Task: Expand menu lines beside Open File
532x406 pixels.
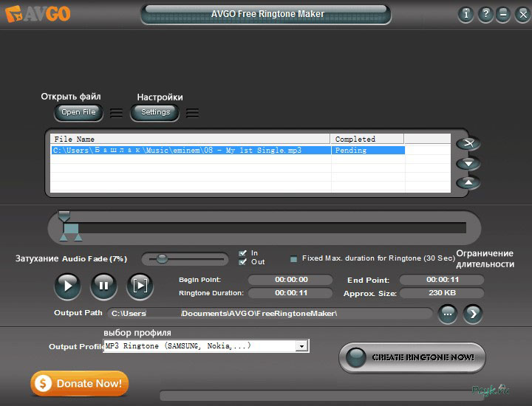Action: (x=116, y=113)
